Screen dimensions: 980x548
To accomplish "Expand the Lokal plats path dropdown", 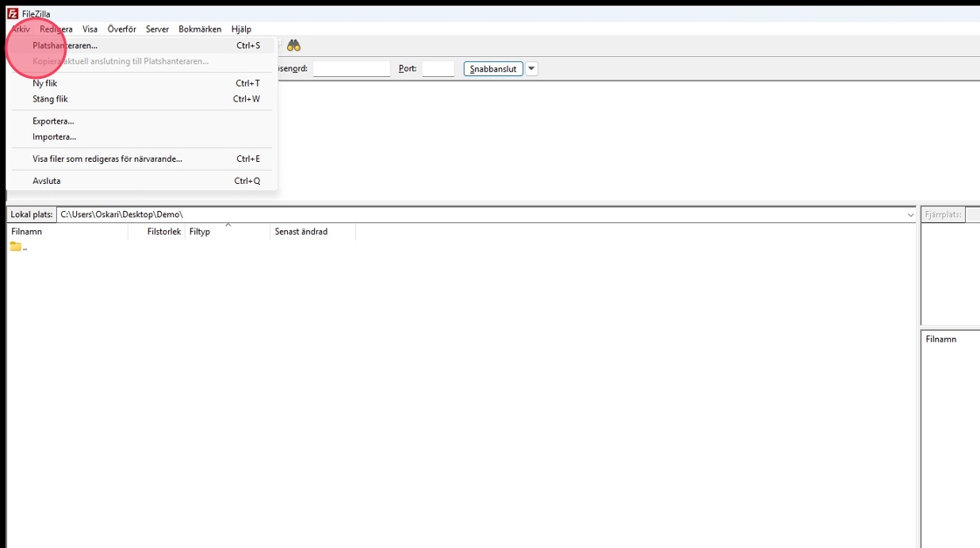I will click(x=910, y=214).
